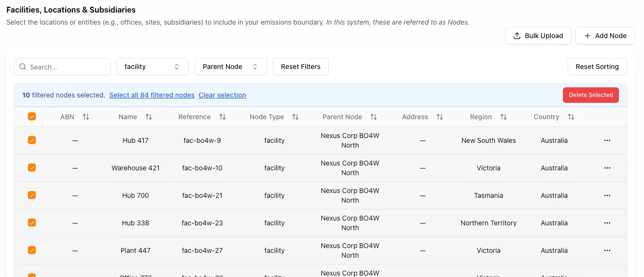Uncheck the Hub 338 row checkbox
Screen dimensions: 644x277
tap(32, 222)
